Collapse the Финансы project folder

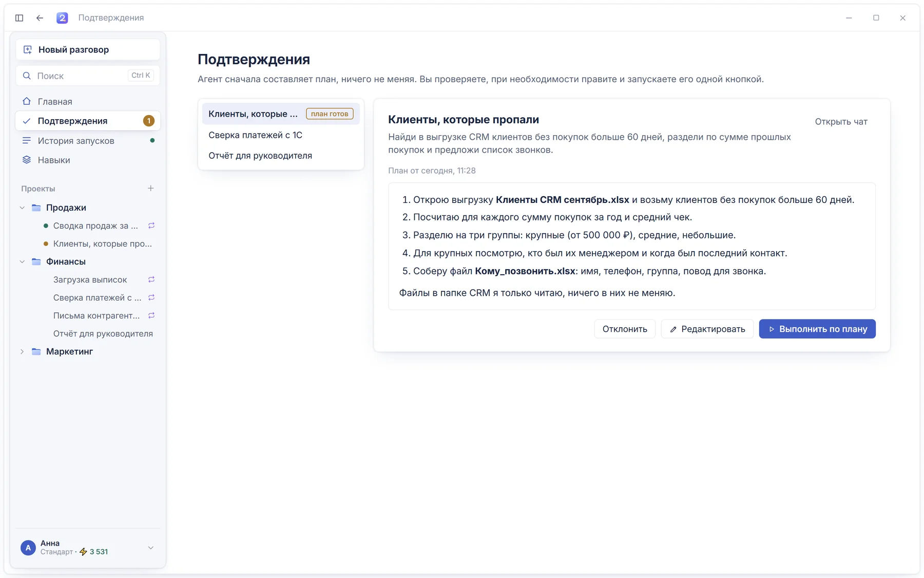tap(22, 262)
